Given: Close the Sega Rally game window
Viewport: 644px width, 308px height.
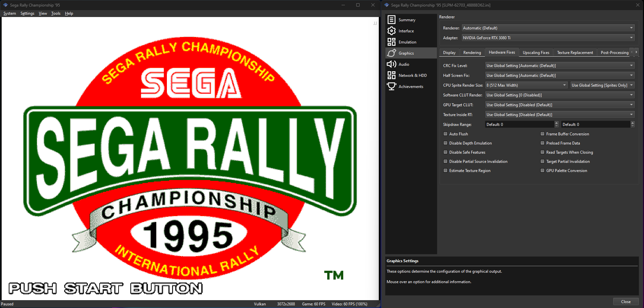Looking at the screenshot, I should click(x=373, y=5).
